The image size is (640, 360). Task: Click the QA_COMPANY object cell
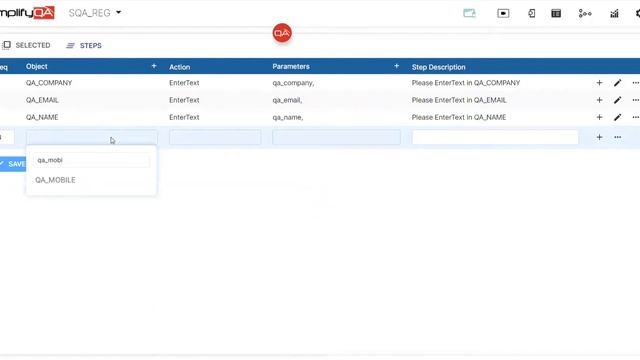point(49,83)
